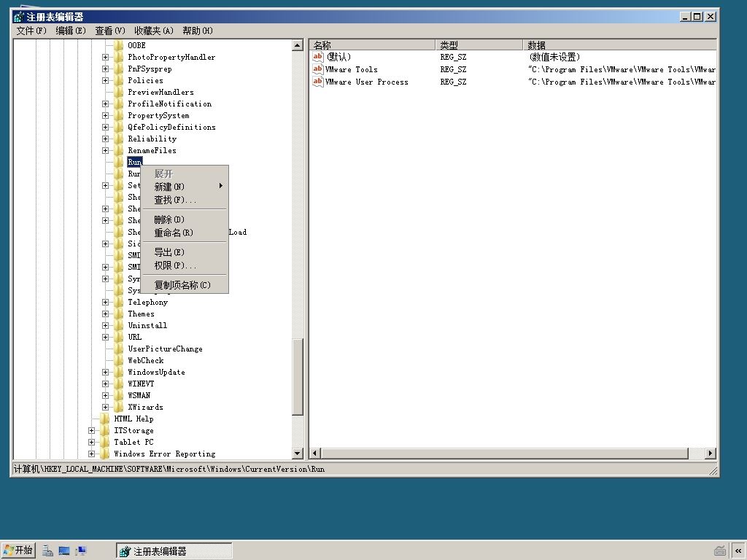
Task: Click values pane scroll left arrow
Action: coord(315,454)
